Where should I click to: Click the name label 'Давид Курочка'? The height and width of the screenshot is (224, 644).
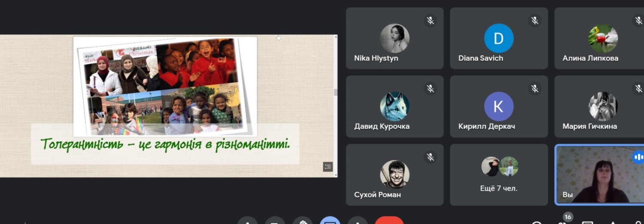382,126
